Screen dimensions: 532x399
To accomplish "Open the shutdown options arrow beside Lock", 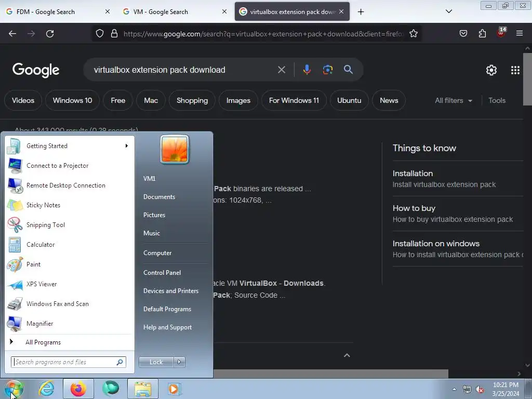I will click(x=179, y=362).
